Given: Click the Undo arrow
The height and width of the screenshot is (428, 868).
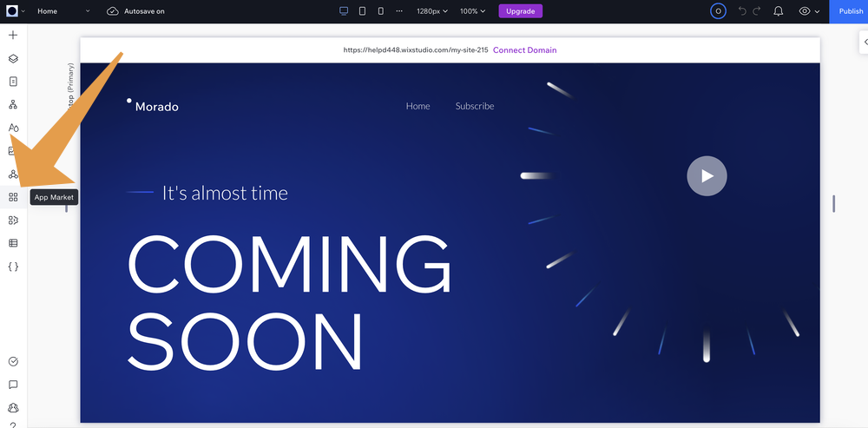Looking at the screenshot, I should 742,11.
